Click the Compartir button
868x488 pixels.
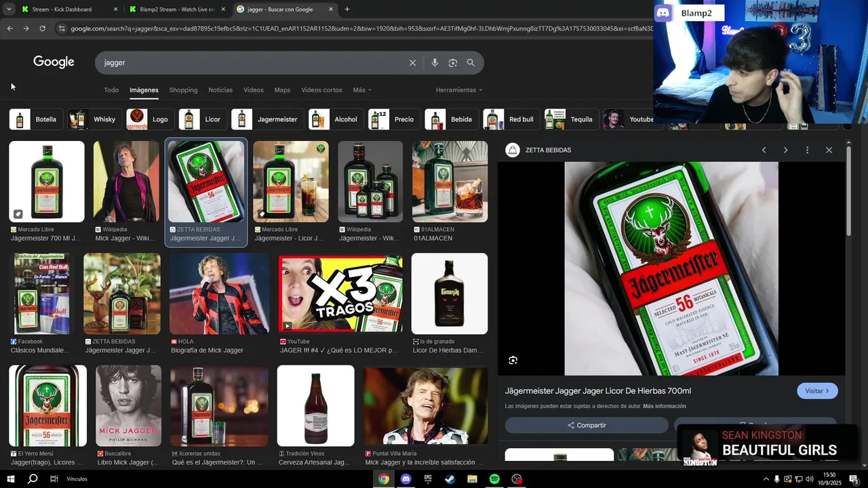click(x=587, y=425)
